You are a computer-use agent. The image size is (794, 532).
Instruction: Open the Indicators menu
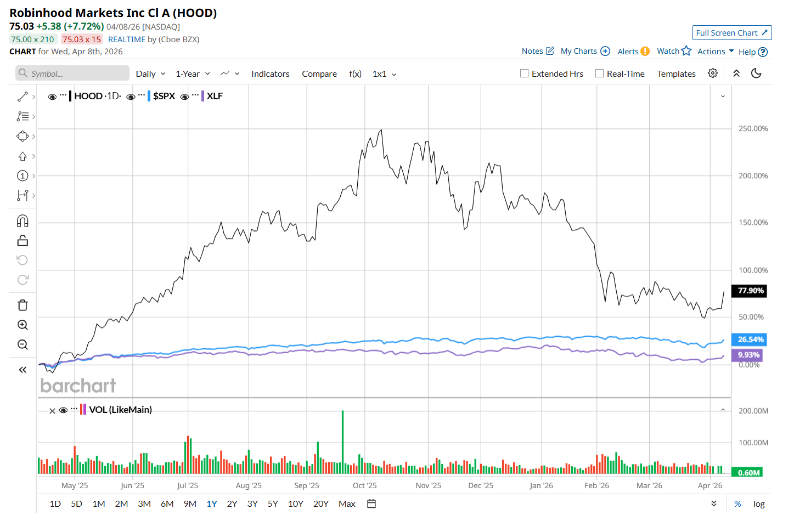pos(270,74)
